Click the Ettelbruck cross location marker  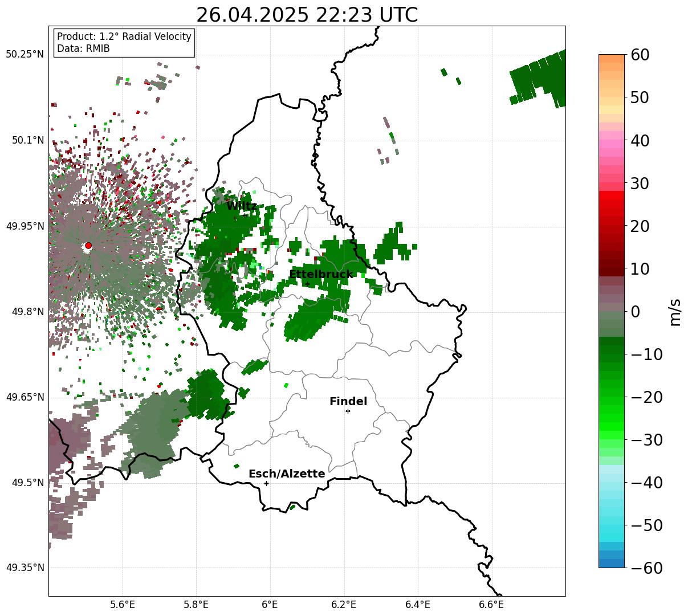pos(307,284)
